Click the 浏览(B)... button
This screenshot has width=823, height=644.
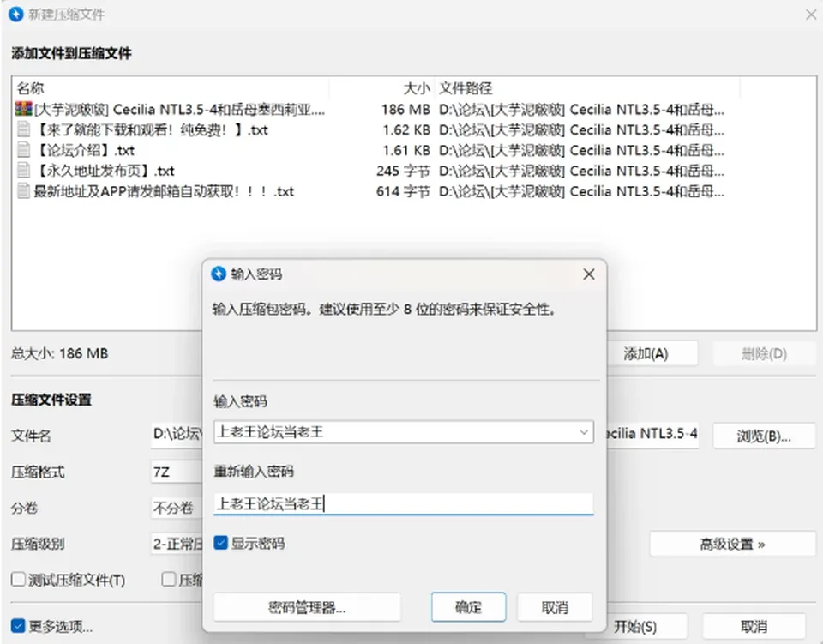(764, 436)
